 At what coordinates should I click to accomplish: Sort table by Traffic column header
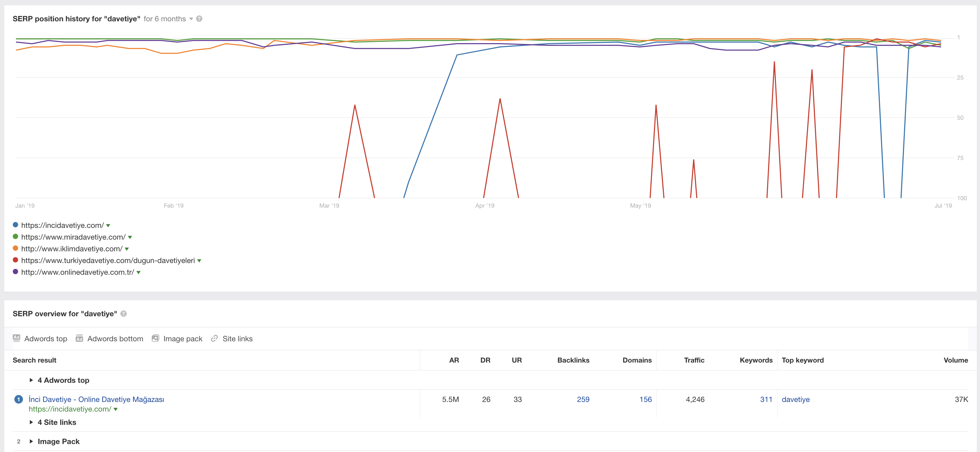coord(694,360)
